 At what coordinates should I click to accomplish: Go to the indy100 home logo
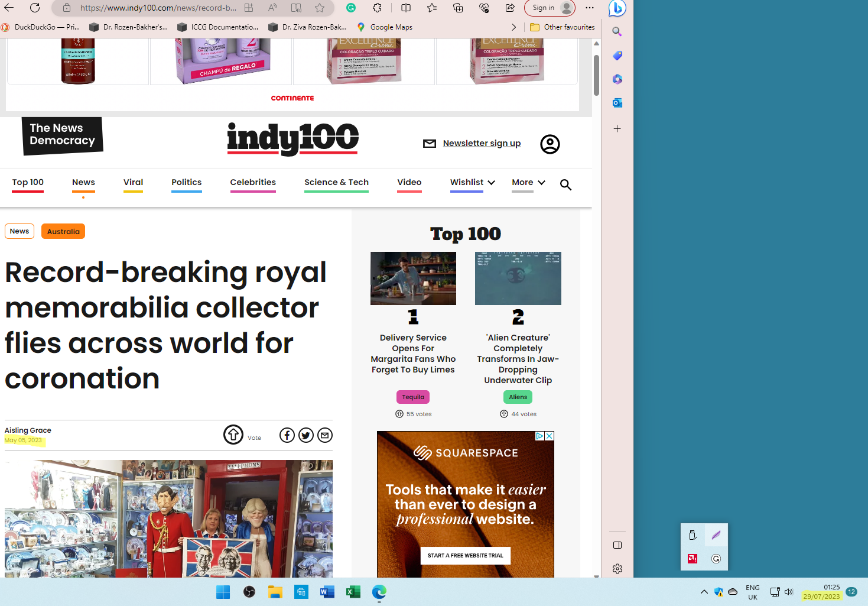tap(292, 139)
